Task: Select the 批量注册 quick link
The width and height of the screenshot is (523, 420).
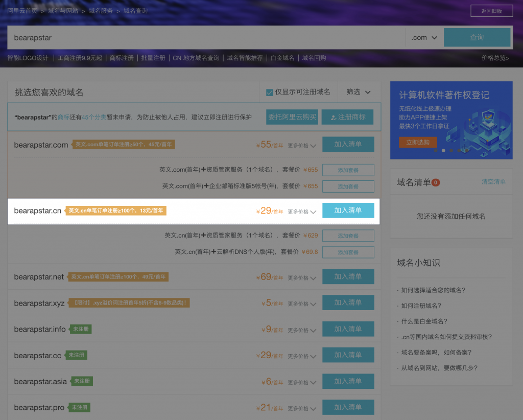Action: (x=153, y=58)
